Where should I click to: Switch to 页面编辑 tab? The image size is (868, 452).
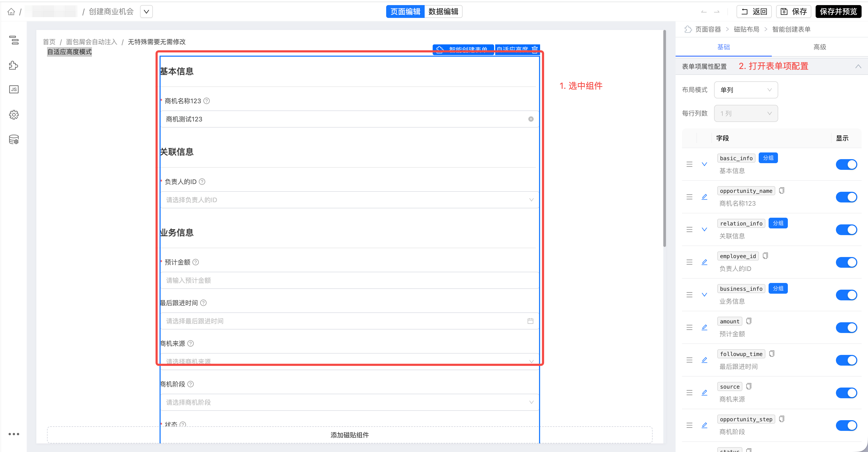[405, 12]
